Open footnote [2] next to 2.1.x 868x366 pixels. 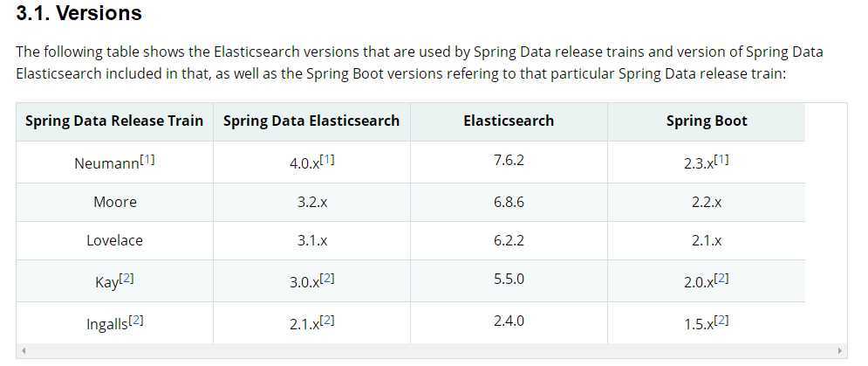click(x=327, y=320)
